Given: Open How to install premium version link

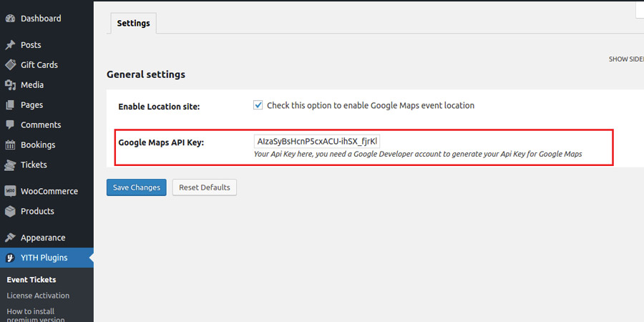Looking at the screenshot, I should 36,316.
